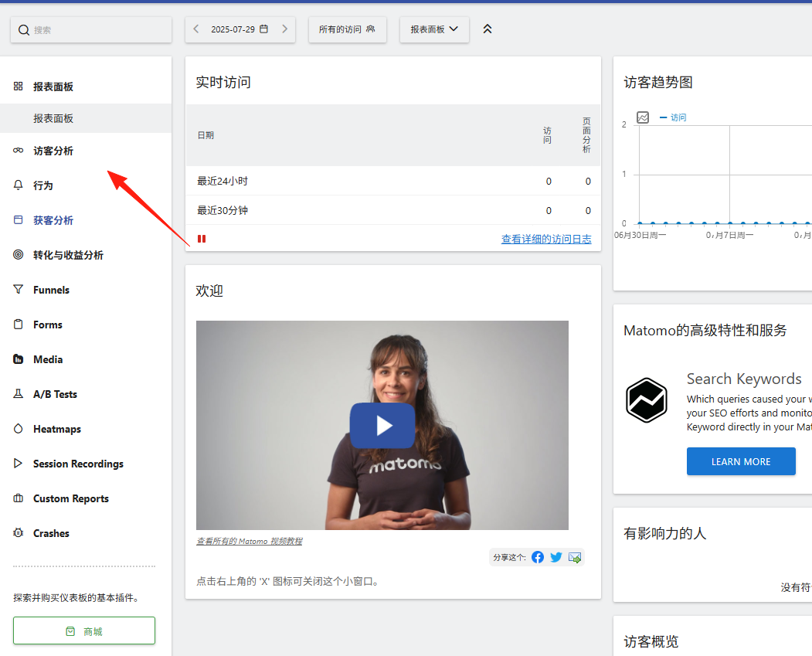This screenshot has height=656, width=812.
Task: Click the search magnifier icon
Action: click(23, 30)
